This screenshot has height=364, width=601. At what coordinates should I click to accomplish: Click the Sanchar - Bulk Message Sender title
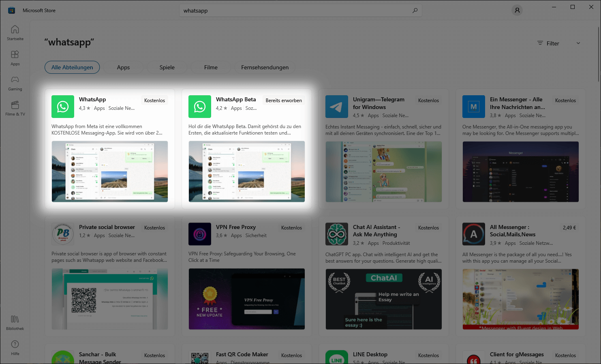(100, 358)
